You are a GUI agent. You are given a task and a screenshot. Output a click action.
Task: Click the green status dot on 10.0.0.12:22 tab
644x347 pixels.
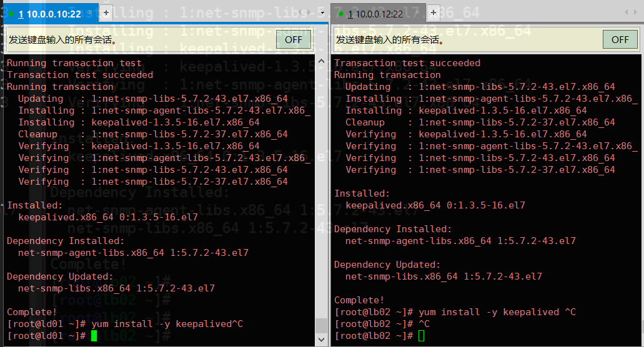click(340, 14)
